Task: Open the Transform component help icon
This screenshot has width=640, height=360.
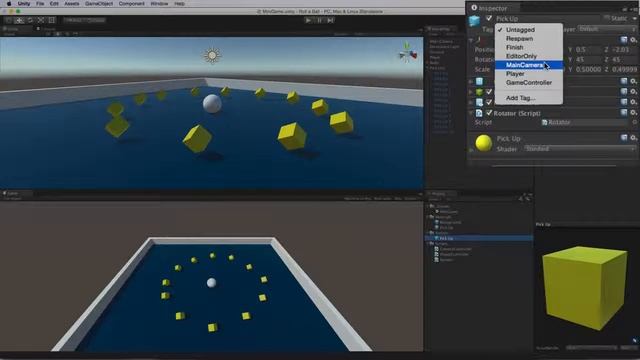Action: pos(624,40)
